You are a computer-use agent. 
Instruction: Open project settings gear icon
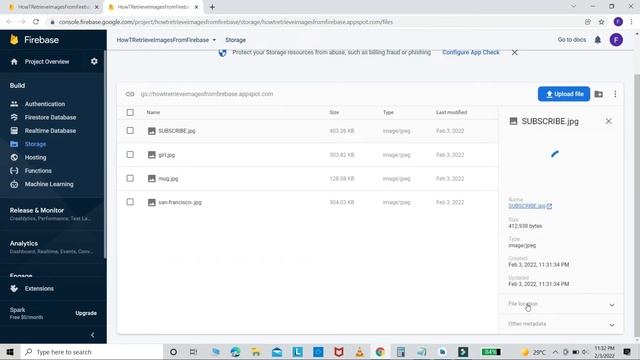click(x=94, y=61)
